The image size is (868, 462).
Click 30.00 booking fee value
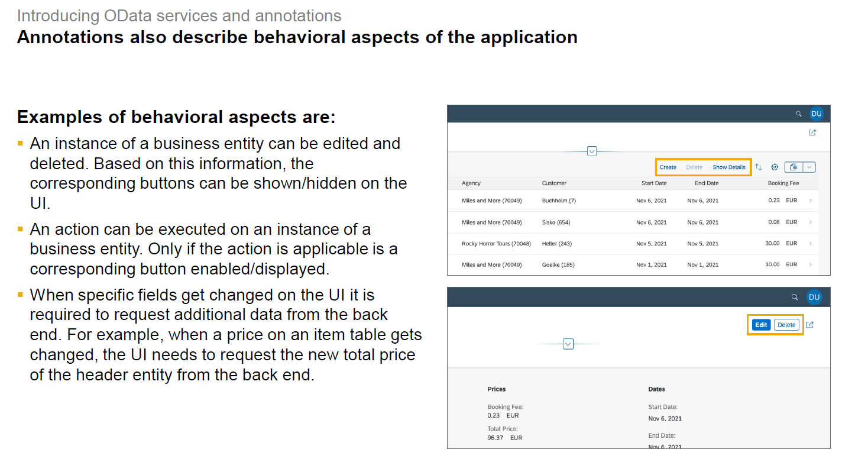point(773,243)
